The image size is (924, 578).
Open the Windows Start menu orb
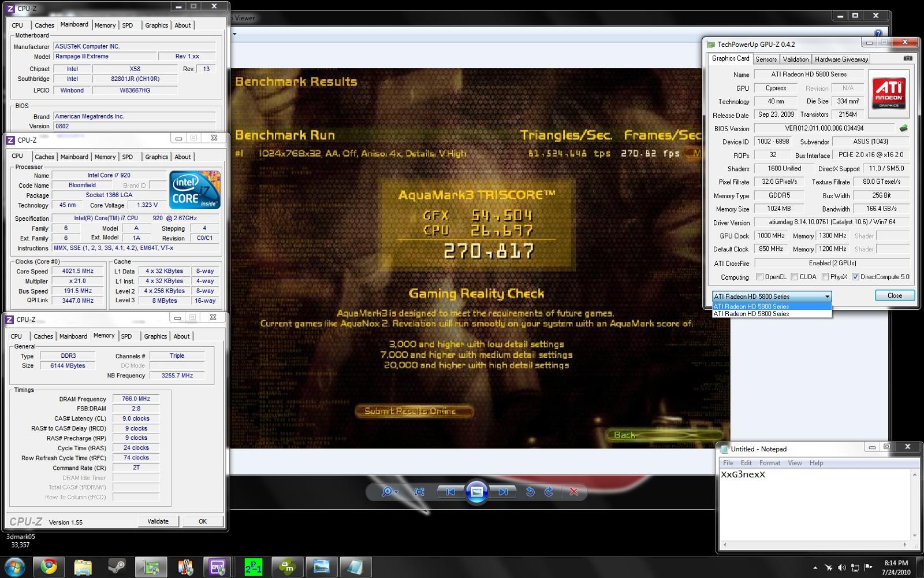coord(14,567)
